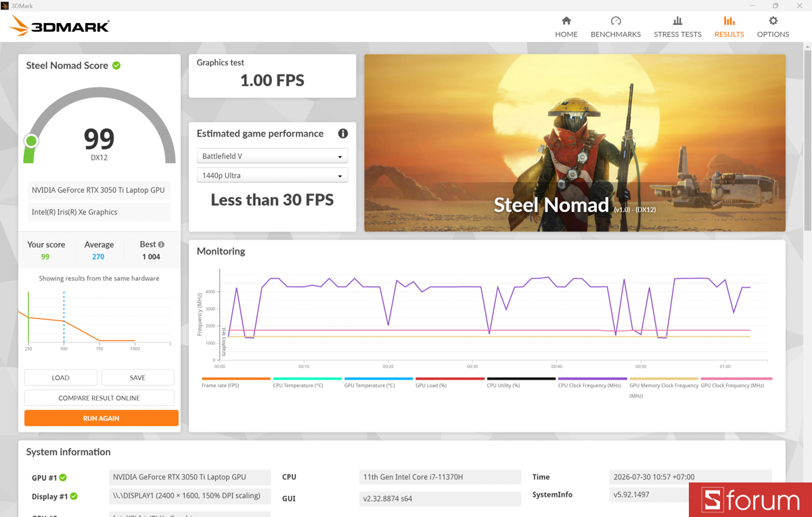Click the Intel(R) Iris(R) Xe Graphics row

[99, 212]
